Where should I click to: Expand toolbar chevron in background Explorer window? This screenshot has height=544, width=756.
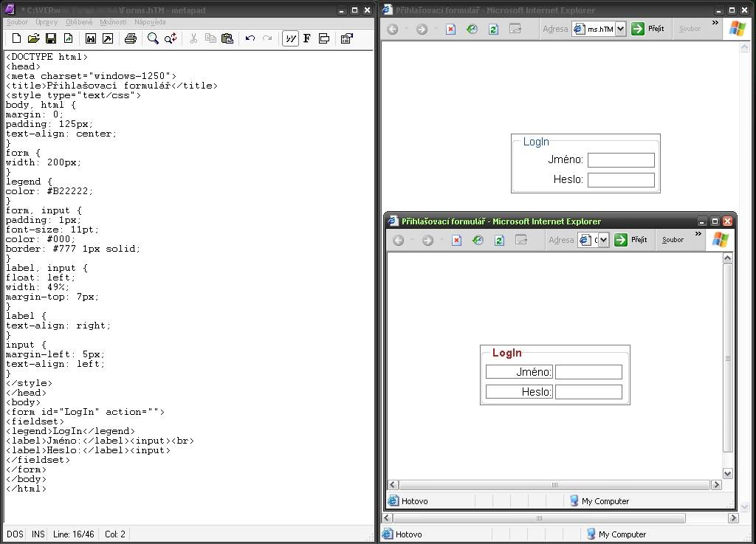pos(715,23)
